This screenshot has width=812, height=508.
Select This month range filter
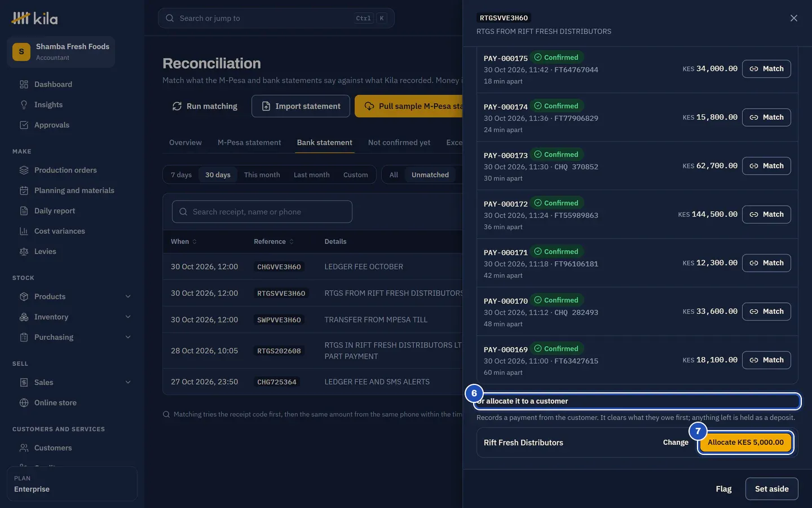(262, 175)
